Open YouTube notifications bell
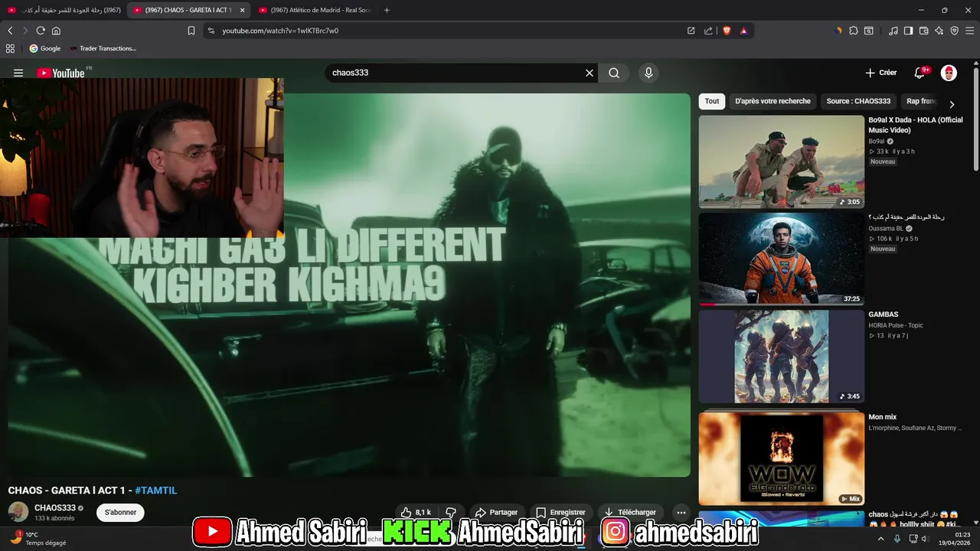Image resolution: width=980 pixels, height=551 pixels. click(920, 73)
